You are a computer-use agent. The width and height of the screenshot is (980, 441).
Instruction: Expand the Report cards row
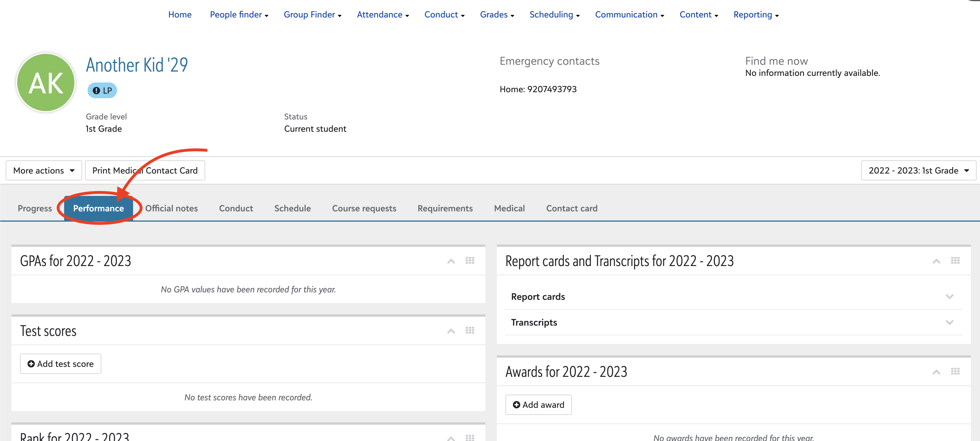pyautogui.click(x=949, y=297)
